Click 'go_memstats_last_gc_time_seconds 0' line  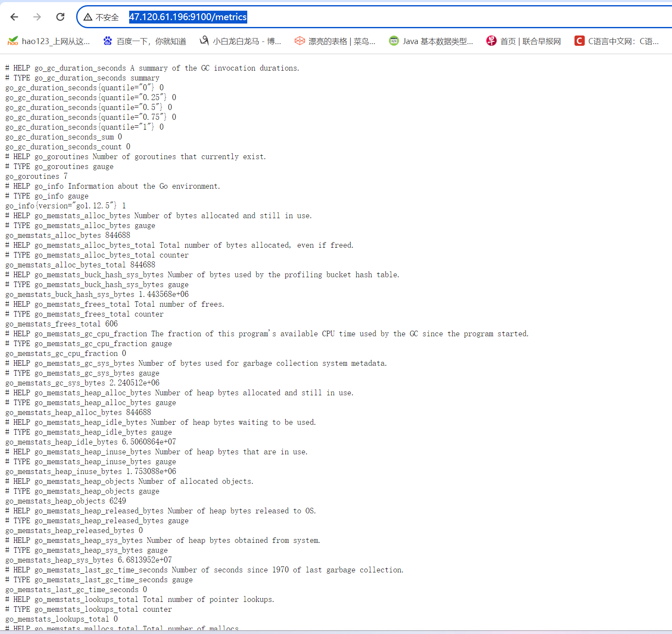[x=76, y=590]
